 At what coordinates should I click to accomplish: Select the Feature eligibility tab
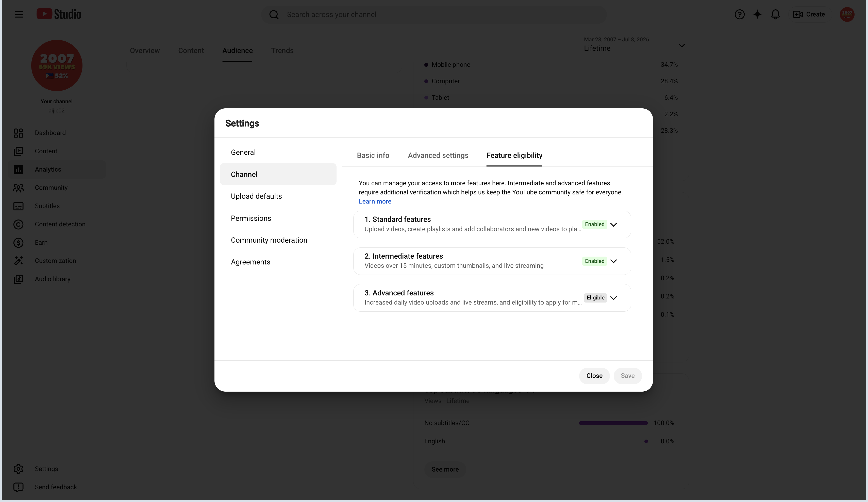point(514,155)
